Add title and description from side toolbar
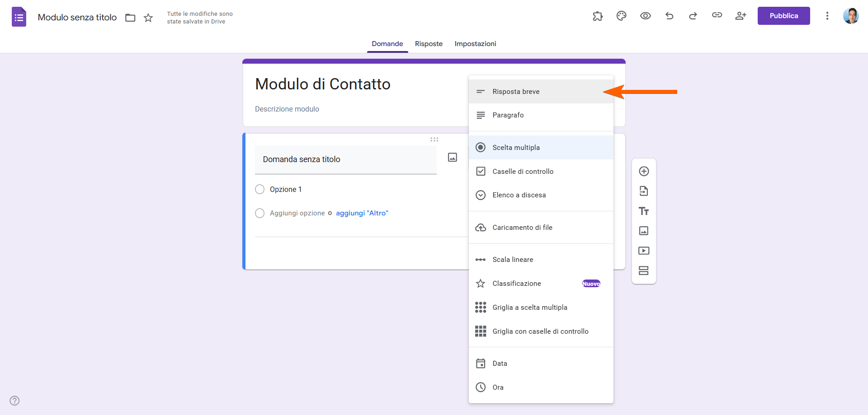Image resolution: width=868 pixels, height=415 pixels. pyautogui.click(x=644, y=211)
